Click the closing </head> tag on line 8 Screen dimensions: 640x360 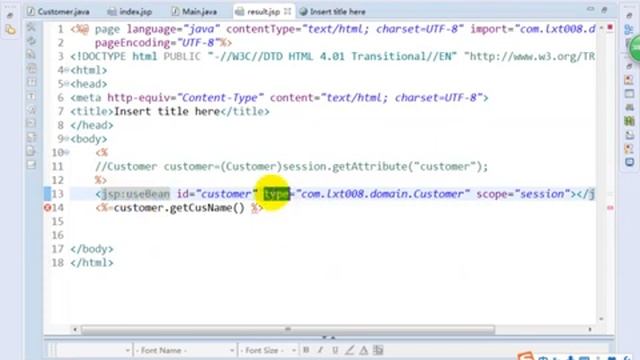pyautogui.click(x=92, y=125)
